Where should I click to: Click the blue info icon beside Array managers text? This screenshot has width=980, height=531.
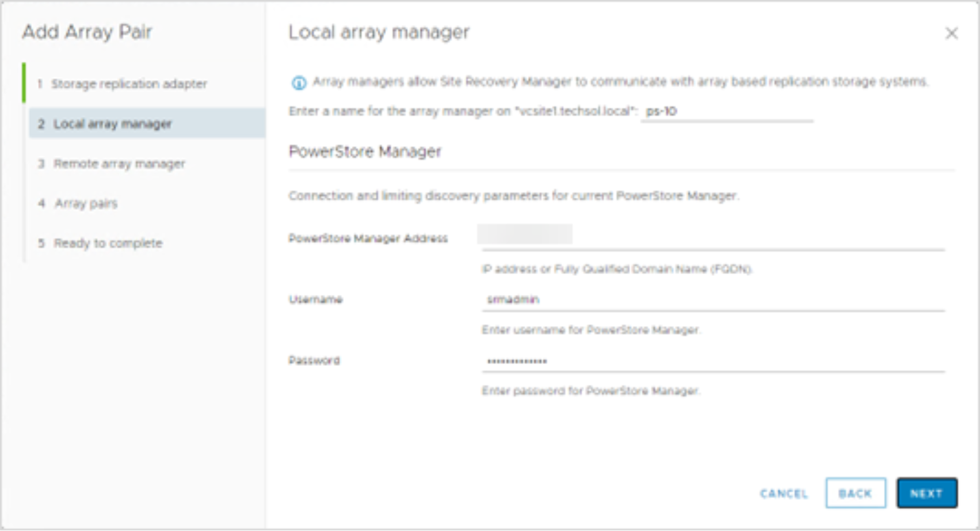coord(299,83)
